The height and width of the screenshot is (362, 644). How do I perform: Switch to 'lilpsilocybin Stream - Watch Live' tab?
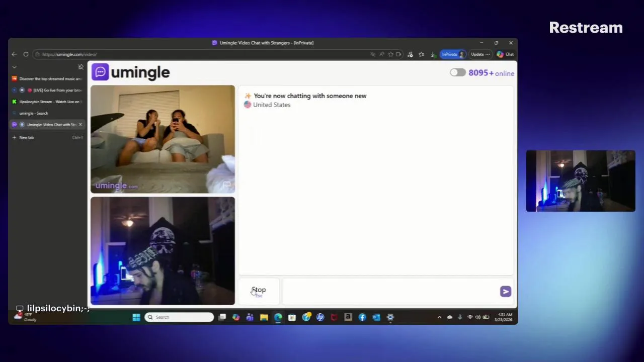coord(47,102)
